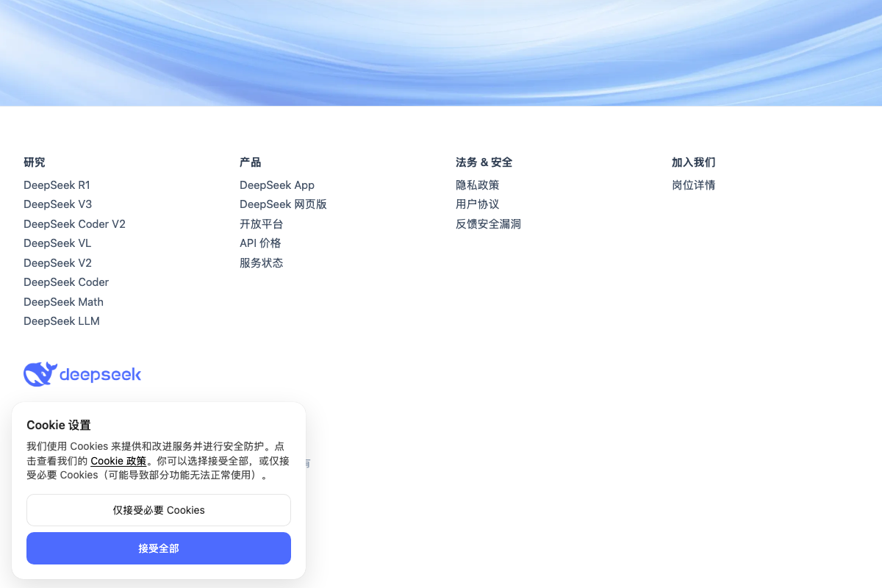Open the DeepSeek VL link
This screenshot has height=588, width=882.
[x=57, y=243]
